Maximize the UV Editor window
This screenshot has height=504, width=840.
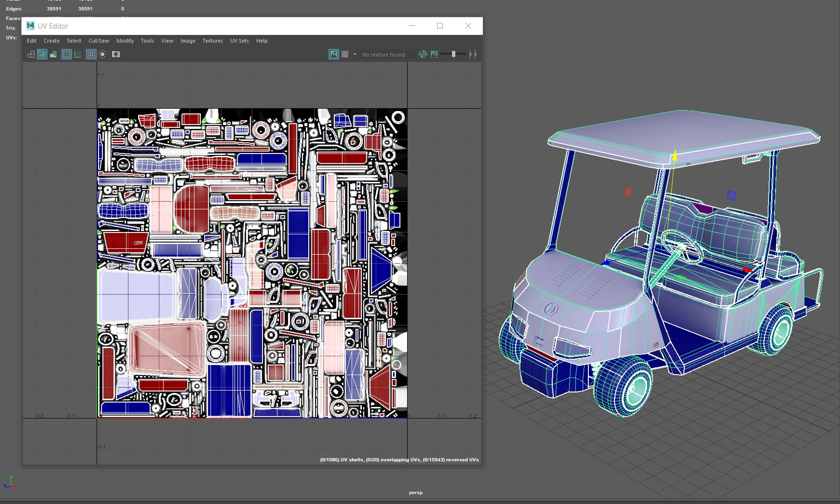pos(440,26)
